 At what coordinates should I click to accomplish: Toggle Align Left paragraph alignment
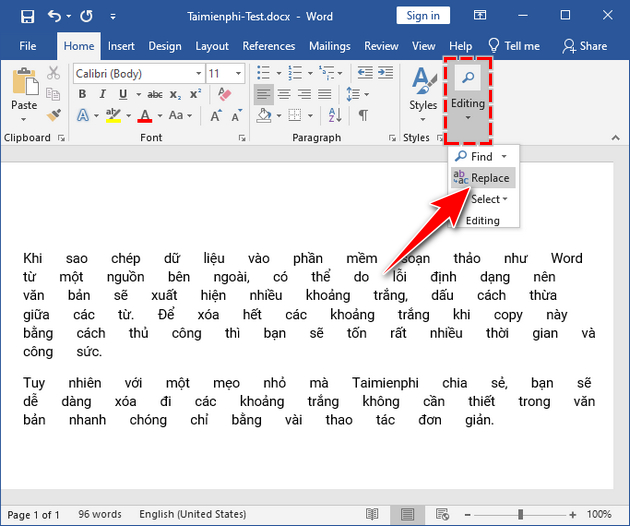(x=264, y=94)
